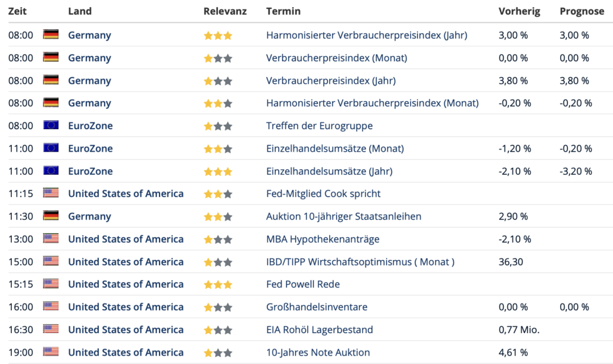Click the three-star rating for Fed Powell Rede
The height and width of the screenshot is (364, 613).
click(218, 285)
